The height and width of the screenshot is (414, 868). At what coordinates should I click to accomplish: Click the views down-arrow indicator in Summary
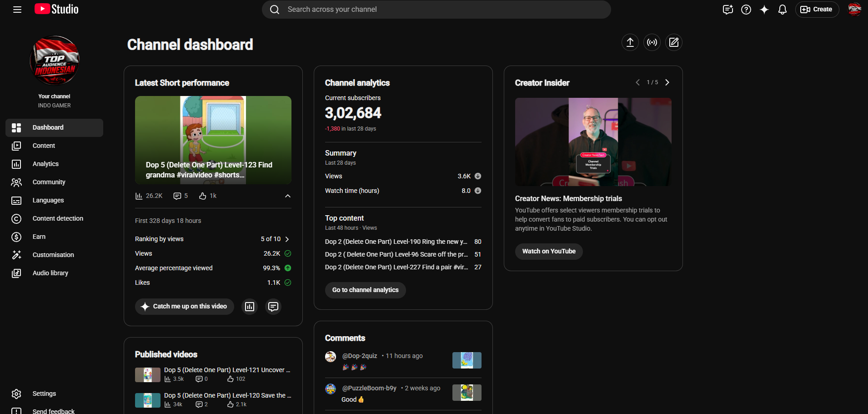coord(478,176)
